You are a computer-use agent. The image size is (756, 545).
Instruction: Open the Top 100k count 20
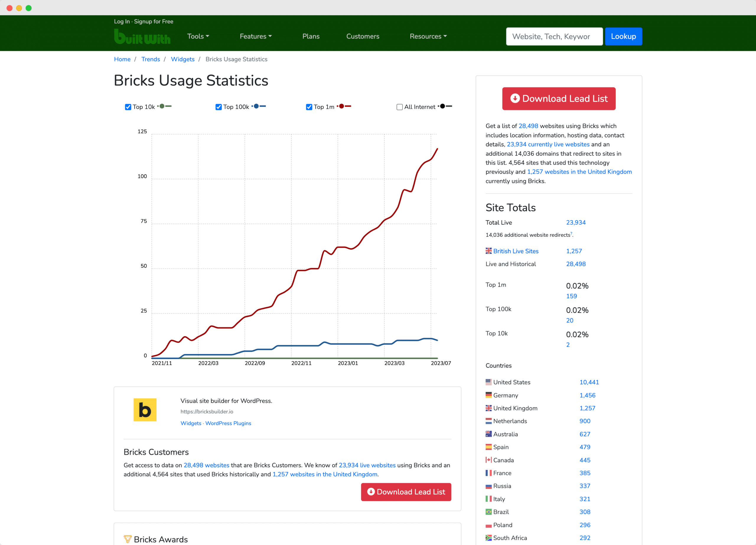tap(570, 320)
